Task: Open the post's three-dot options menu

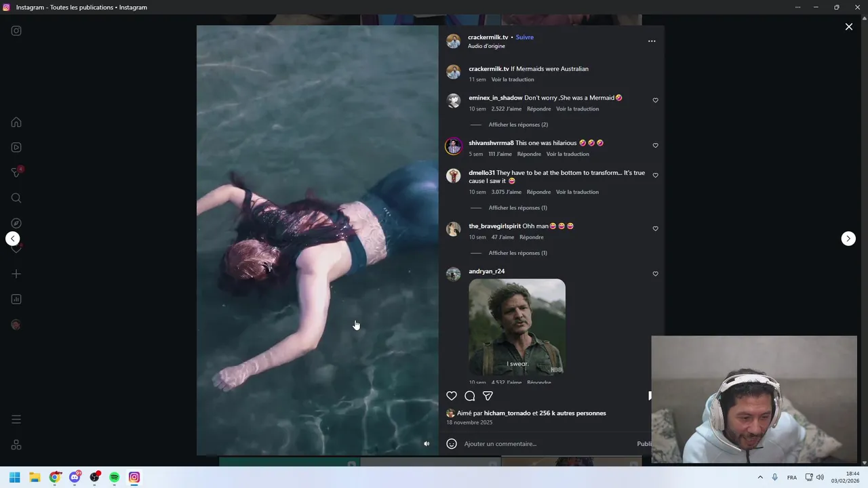Action: pos(652,41)
